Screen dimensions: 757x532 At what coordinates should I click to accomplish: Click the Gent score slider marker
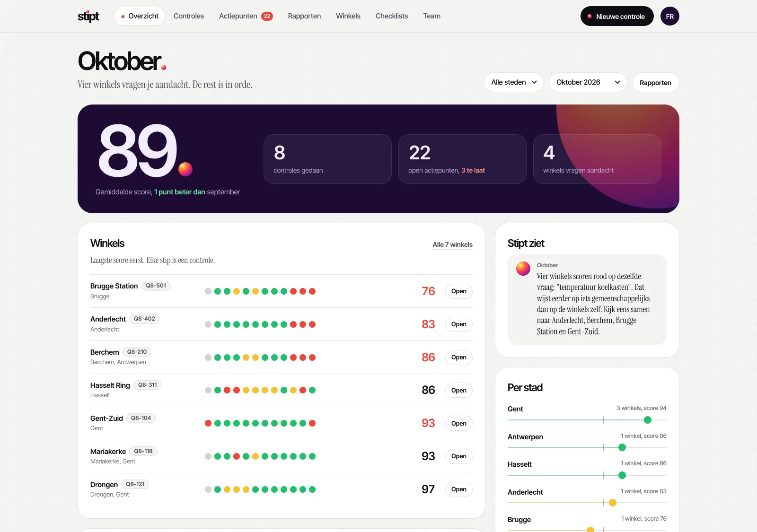pos(648,420)
